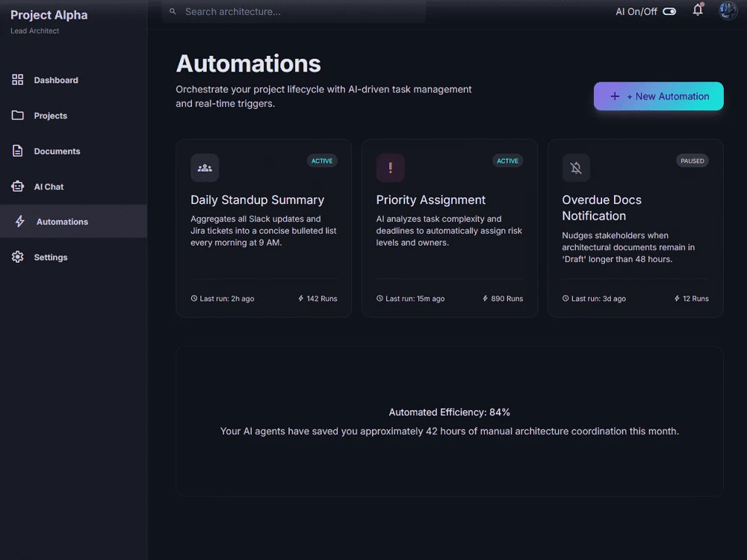The image size is (747, 560).
Task: Open Documents section
Action: (x=73, y=151)
